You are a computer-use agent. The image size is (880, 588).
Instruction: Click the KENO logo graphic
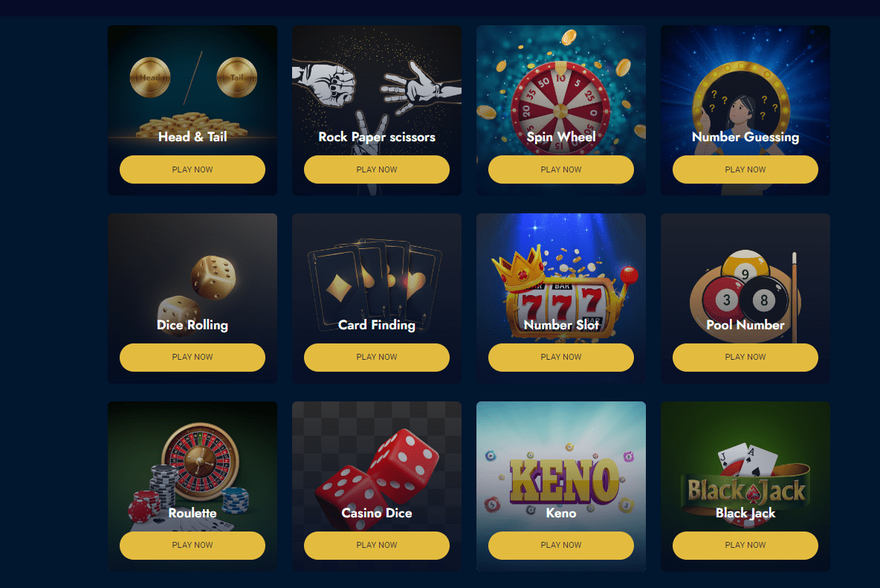point(564,480)
